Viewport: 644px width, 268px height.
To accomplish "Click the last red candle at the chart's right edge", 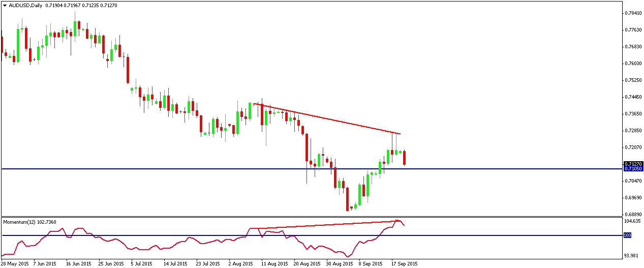I will pos(405,158).
